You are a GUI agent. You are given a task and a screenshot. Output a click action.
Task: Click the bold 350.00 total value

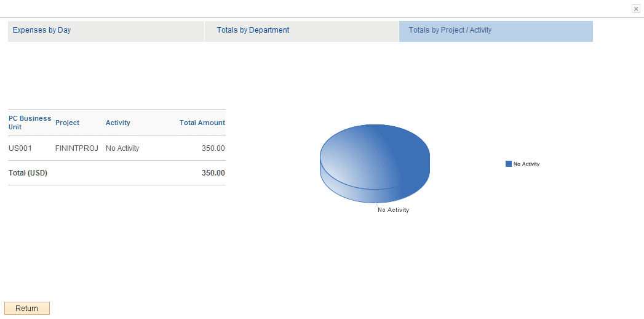pos(213,173)
